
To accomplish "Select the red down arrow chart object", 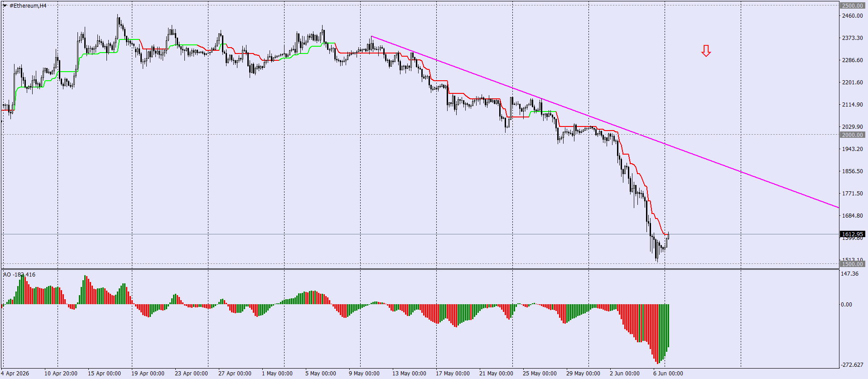I will 706,51.
